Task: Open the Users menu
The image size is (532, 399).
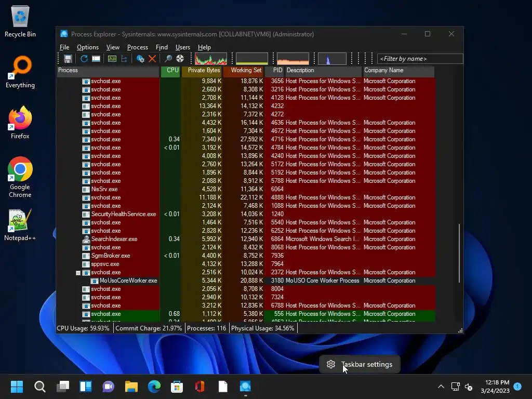Action: coord(182,47)
